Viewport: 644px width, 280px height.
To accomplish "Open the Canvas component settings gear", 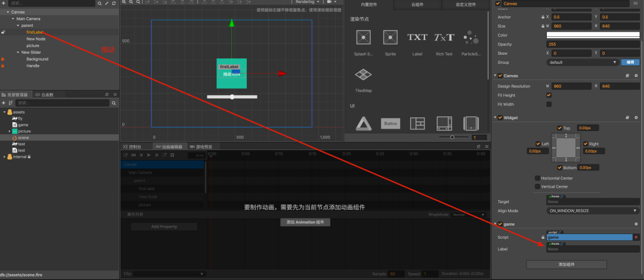I will [x=636, y=76].
